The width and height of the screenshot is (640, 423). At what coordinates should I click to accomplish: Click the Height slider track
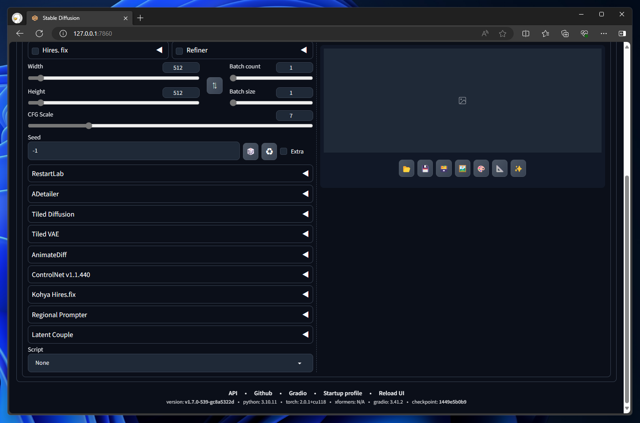point(113,103)
